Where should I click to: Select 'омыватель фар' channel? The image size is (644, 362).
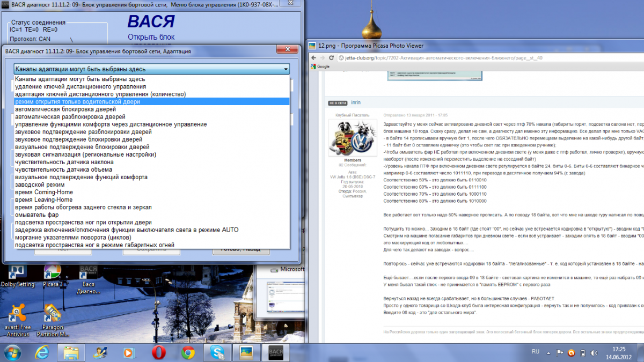click(x=151, y=215)
